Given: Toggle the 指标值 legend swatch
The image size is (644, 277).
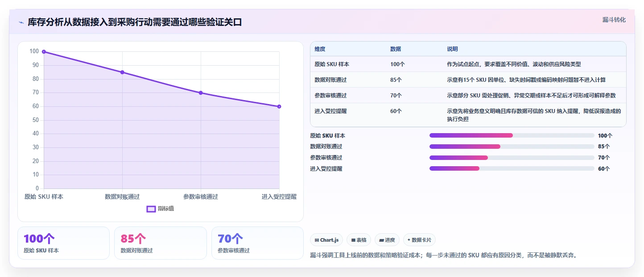Looking at the screenshot, I should coord(151,209).
